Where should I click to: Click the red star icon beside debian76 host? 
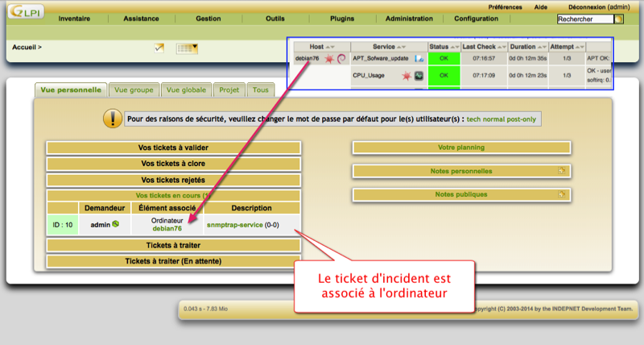(330, 59)
